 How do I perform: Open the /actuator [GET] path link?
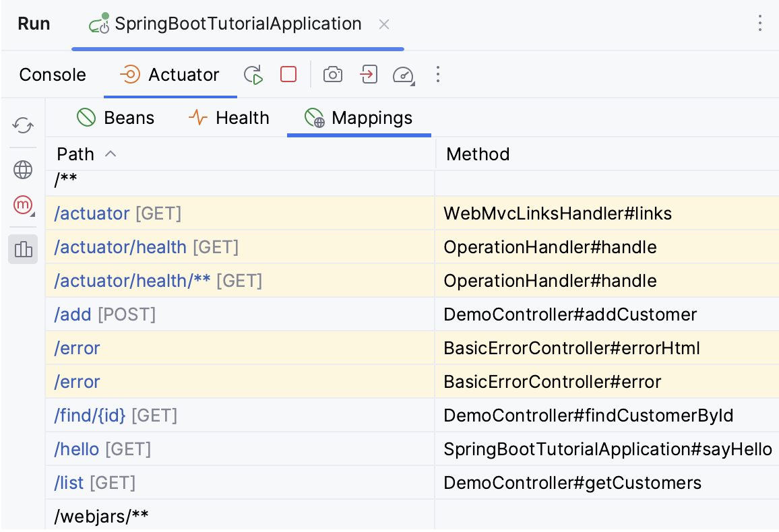pyautogui.click(x=118, y=213)
